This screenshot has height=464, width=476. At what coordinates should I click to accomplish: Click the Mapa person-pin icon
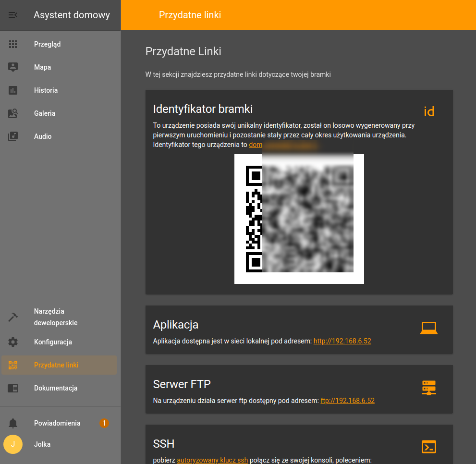[x=13, y=67]
